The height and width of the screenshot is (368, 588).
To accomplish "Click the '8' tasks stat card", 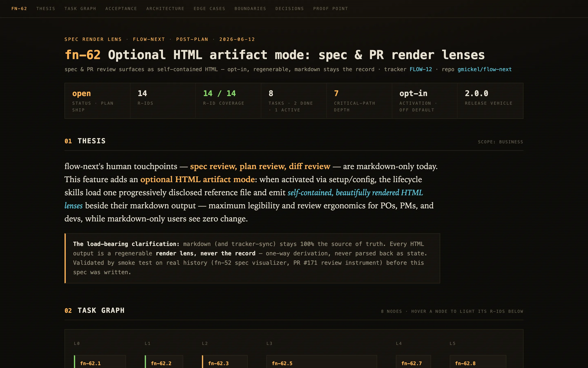I will (294, 101).
